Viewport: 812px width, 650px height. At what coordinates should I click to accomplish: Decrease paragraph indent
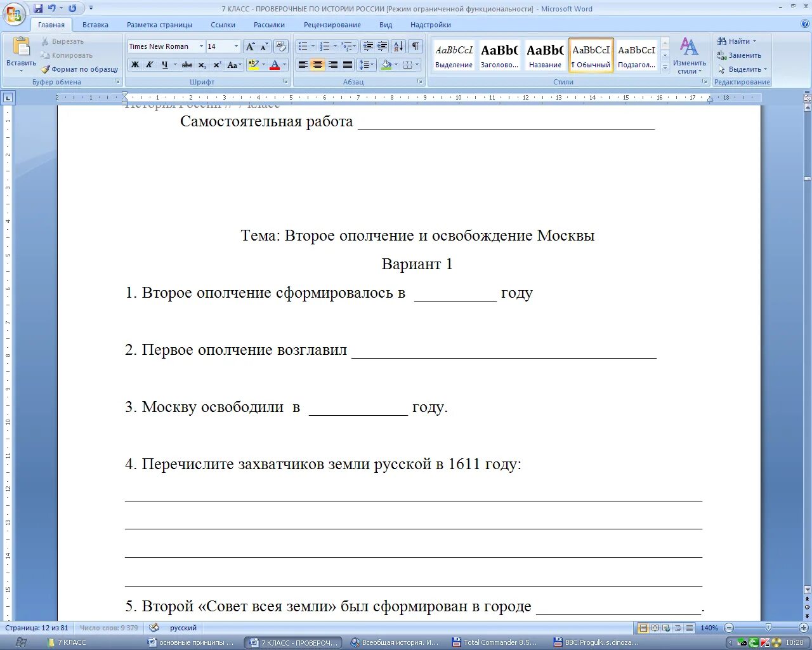368,46
